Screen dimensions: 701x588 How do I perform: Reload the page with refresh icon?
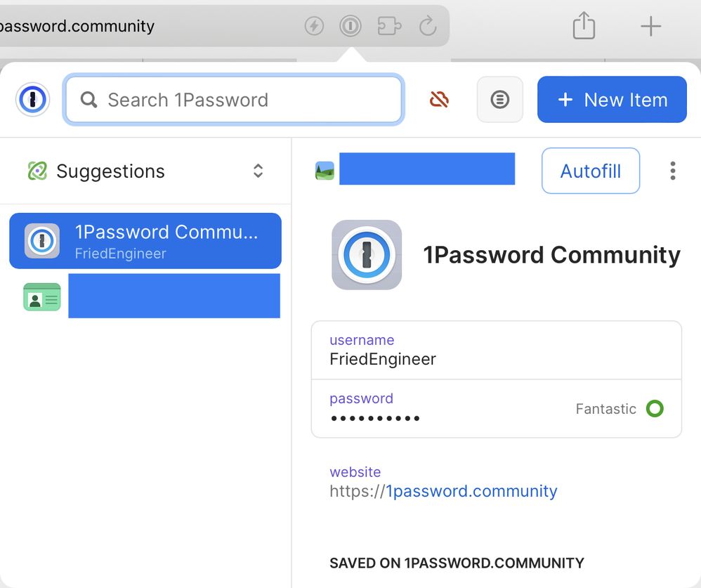pos(428,27)
